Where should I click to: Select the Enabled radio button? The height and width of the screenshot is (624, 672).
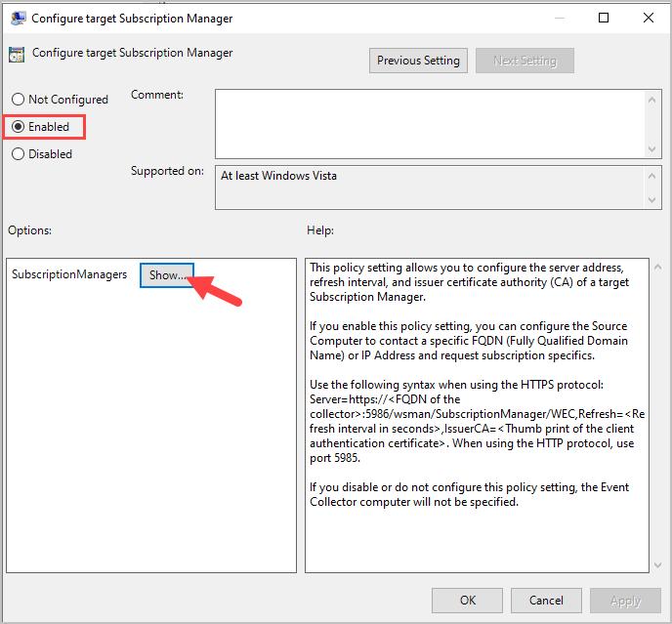click(x=18, y=127)
